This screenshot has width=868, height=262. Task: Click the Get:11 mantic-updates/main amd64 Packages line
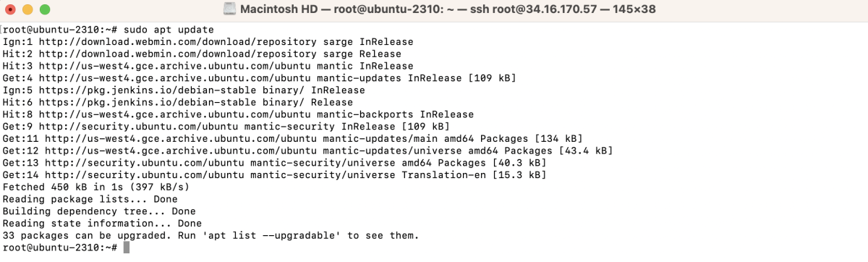[292, 139]
